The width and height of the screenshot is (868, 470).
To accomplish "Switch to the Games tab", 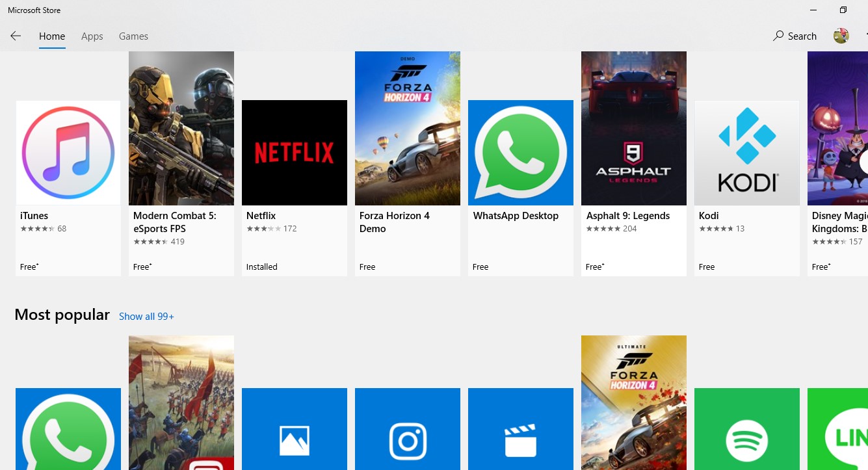I will 133,36.
